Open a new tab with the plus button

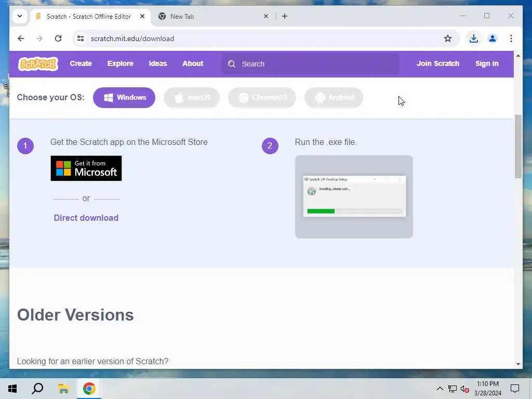[285, 16]
